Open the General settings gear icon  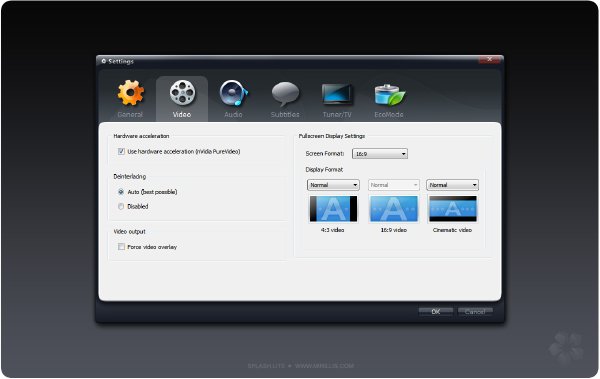130,93
